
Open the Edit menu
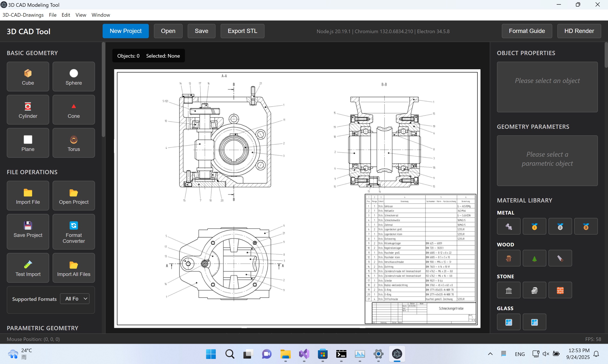pyautogui.click(x=66, y=15)
